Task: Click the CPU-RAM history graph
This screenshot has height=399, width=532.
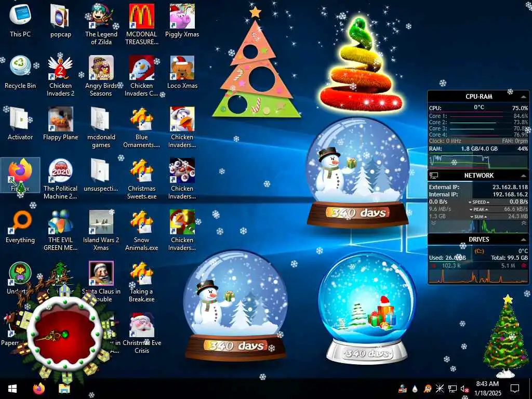Action: point(478,161)
